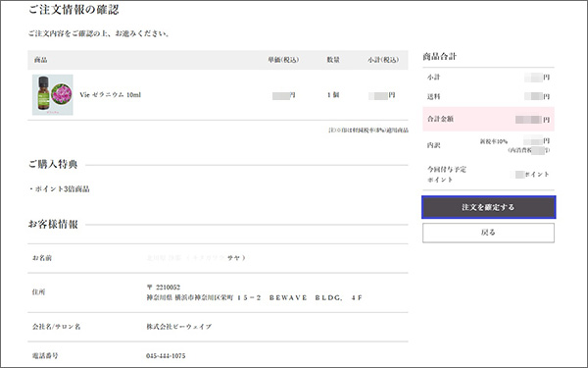The image size is (588, 368).
Task: Select the お名前 row label
Action: click(42, 258)
